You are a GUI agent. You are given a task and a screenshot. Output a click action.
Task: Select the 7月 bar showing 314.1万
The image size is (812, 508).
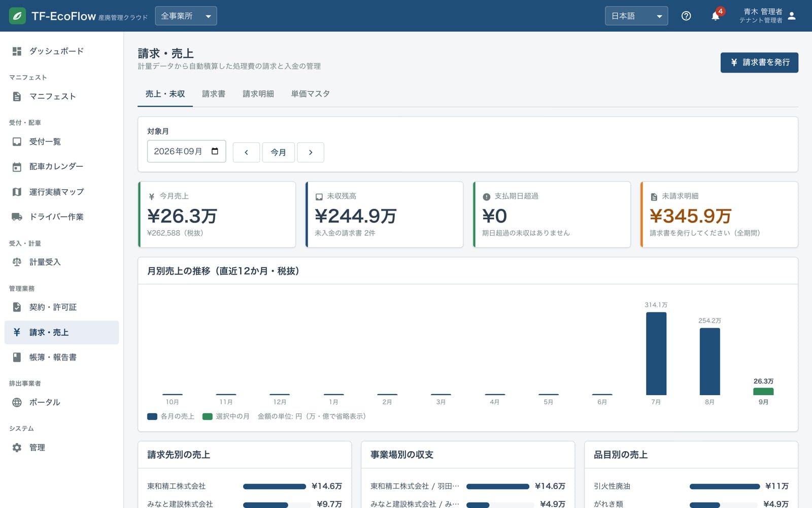point(656,354)
